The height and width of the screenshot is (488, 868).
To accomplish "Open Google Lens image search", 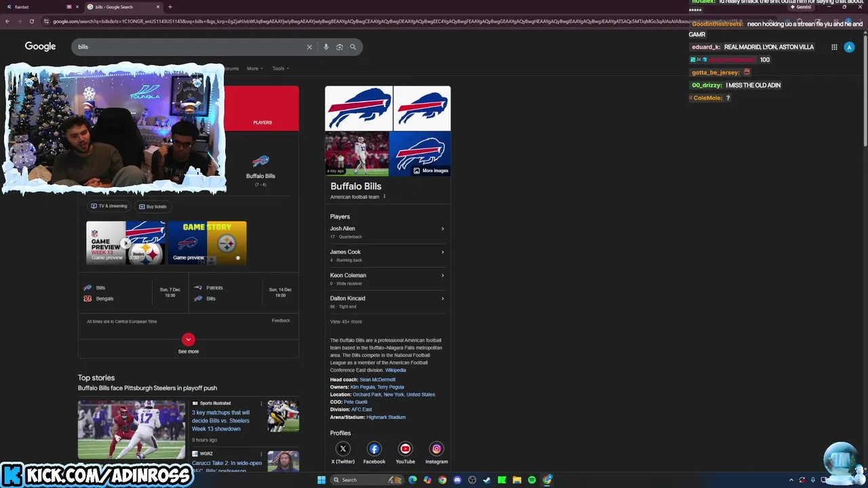I will click(340, 47).
